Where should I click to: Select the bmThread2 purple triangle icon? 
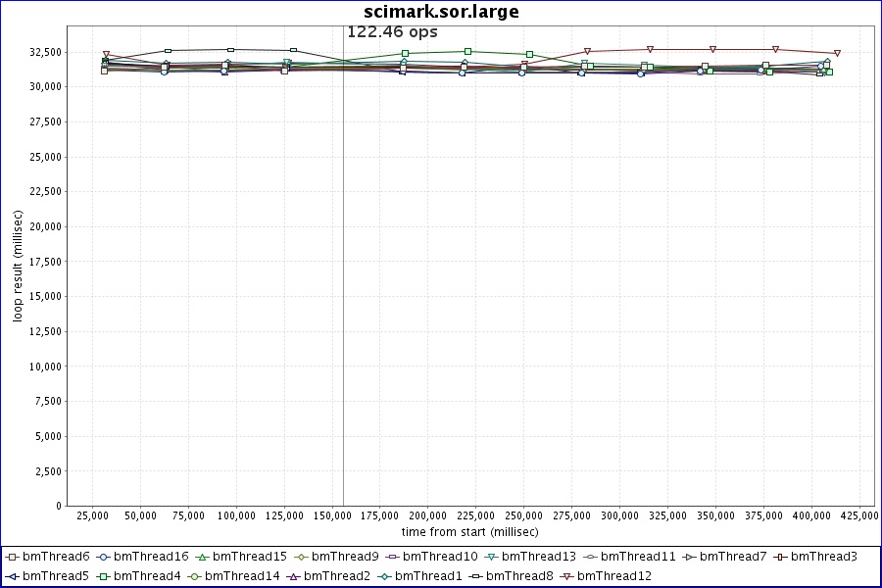click(x=293, y=576)
